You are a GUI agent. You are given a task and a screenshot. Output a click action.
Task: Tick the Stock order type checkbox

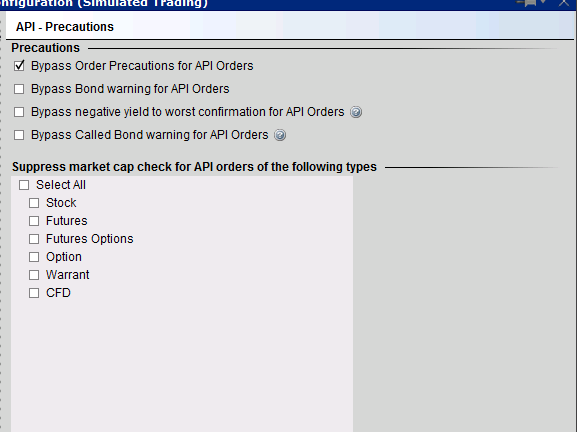(x=34, y=203)
